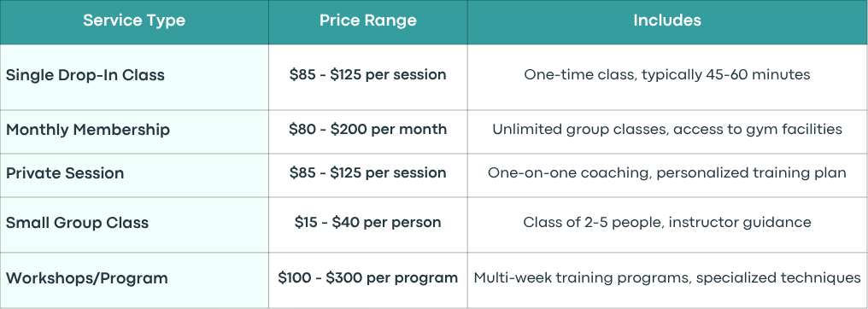This screenshot has height=309, width=868.
Task: Click the $15 - $40 per person price
Action: (367, 222)
